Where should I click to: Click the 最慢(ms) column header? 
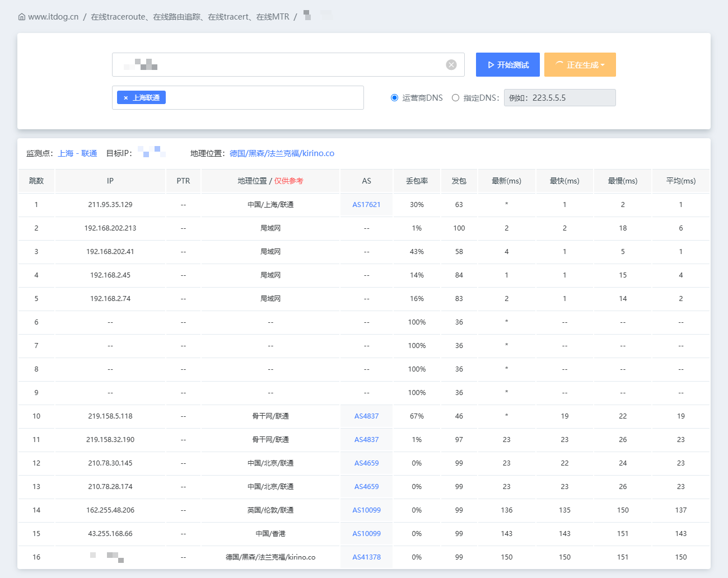pyautogui.click(x=623, y=181)
